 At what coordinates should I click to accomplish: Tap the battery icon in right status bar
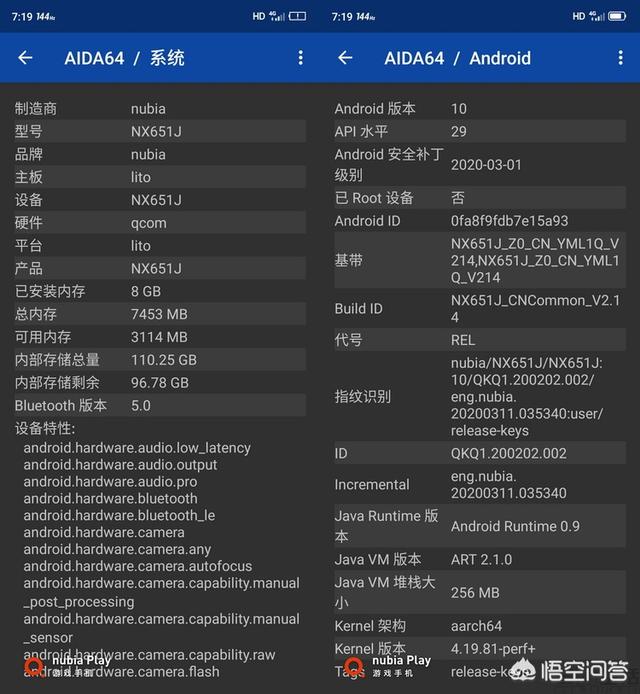(x=617, y=16)
